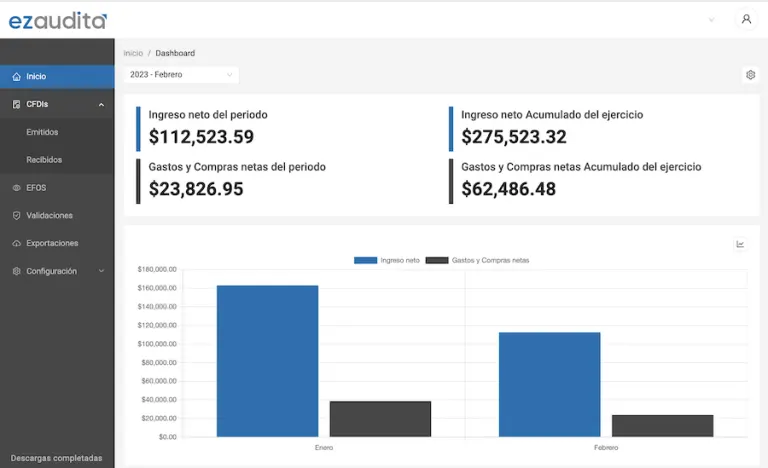Open dashboard settings gear at top right
Image resolution: width=768 pixels, height=468 pixels.
[750, 75]
